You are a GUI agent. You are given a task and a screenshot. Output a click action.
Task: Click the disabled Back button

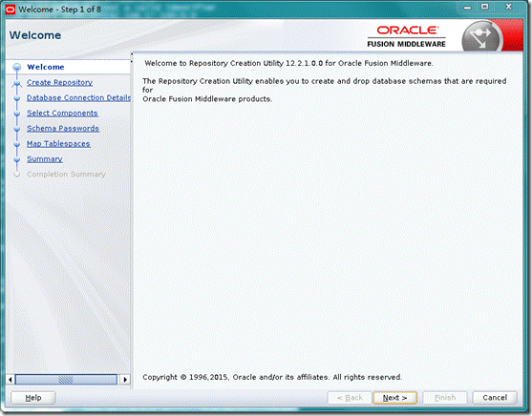pos(350,398)
